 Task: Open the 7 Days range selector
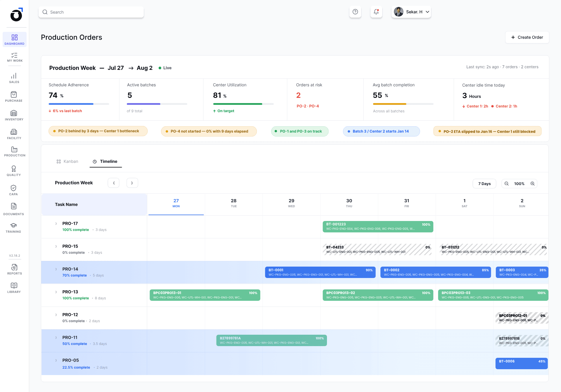pos(484,184)
